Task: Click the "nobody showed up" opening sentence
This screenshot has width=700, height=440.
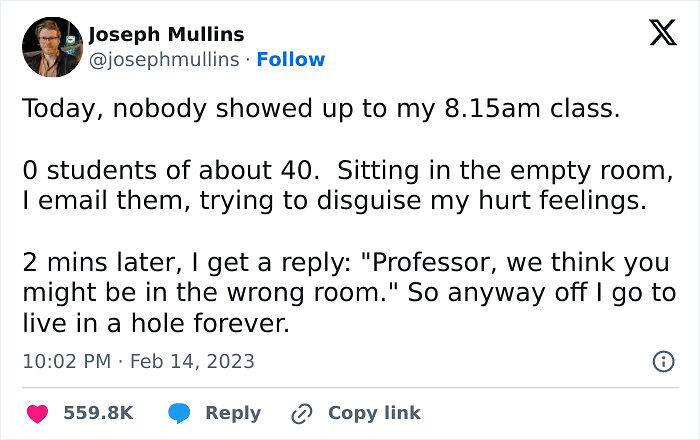Action: click(x=321, y=110)
